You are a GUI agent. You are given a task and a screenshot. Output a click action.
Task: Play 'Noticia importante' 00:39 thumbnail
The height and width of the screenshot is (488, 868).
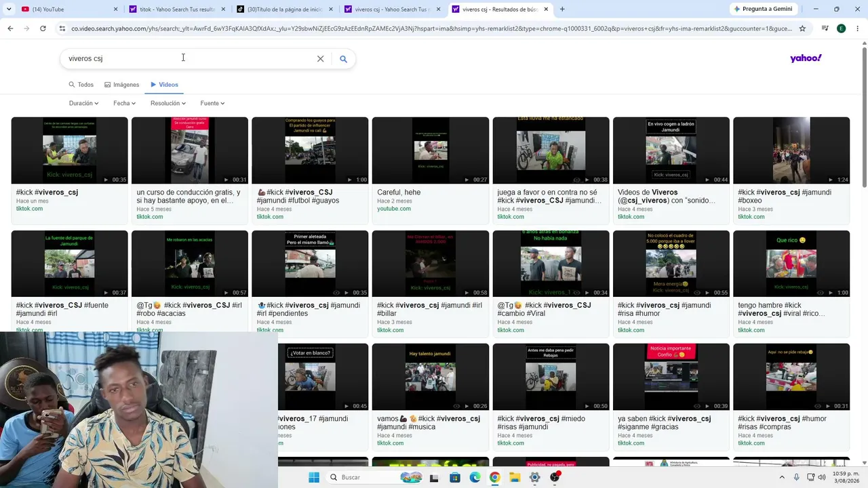point(671,377)
